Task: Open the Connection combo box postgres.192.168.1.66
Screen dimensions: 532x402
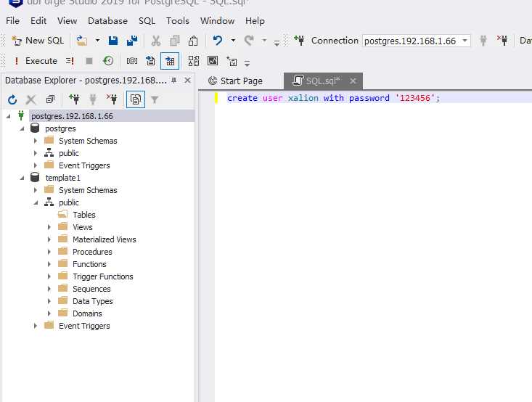Action: click(417, 41)
